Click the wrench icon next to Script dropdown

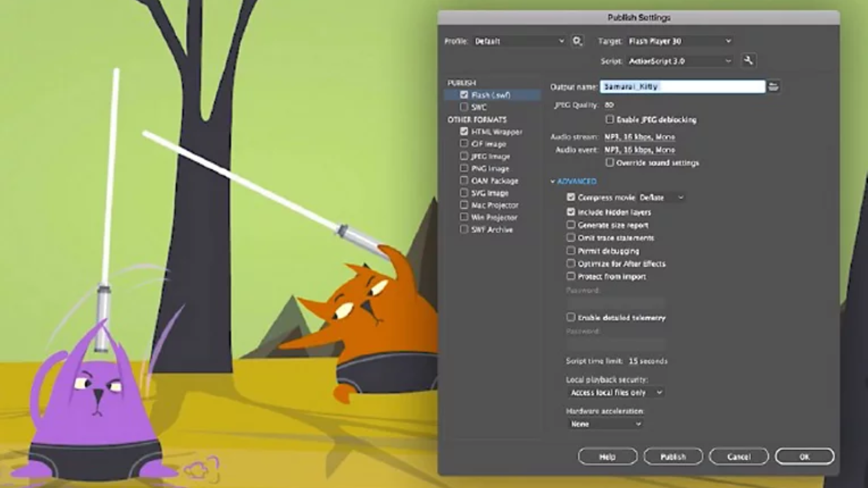pyautogui.click(x=749, y=61)
